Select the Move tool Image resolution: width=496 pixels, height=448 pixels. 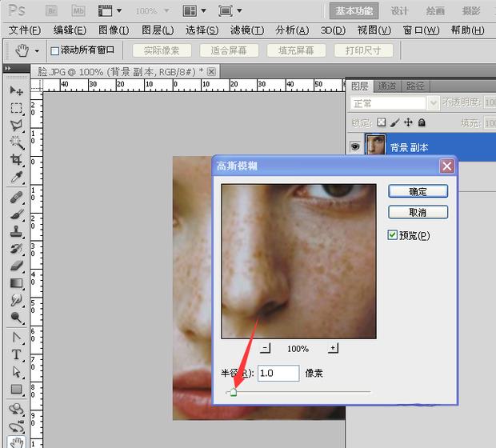click(16, 90)
